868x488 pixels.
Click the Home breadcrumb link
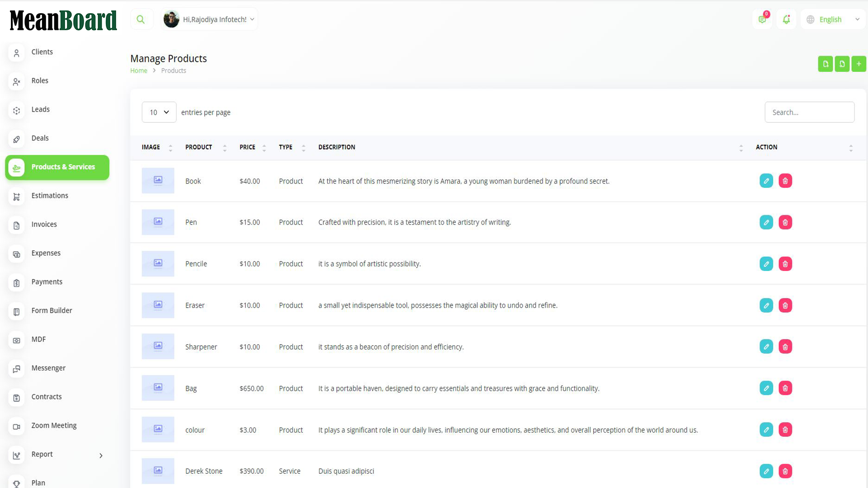click(x=139, y=70)
